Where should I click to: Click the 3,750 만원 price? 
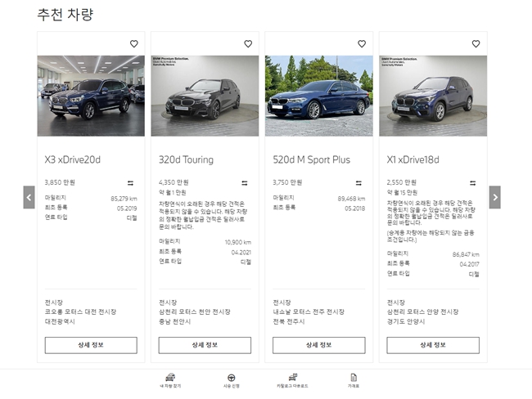point(287,182)
